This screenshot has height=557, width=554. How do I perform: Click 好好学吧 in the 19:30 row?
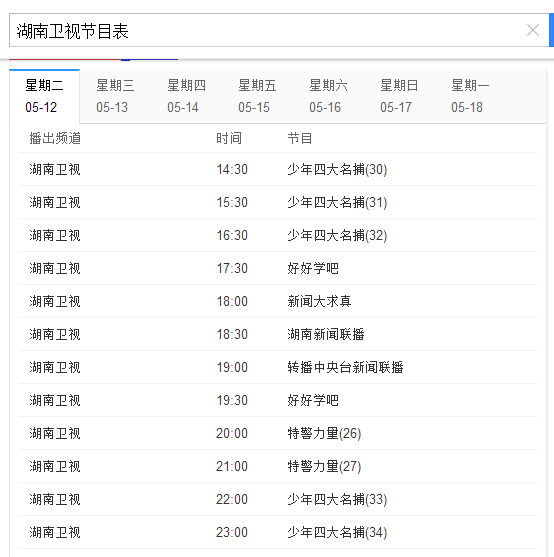click(313, 401)
